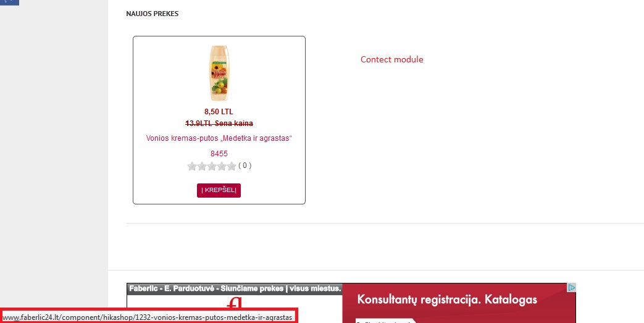Give the product a three-star rating

[x=212, y=166]
